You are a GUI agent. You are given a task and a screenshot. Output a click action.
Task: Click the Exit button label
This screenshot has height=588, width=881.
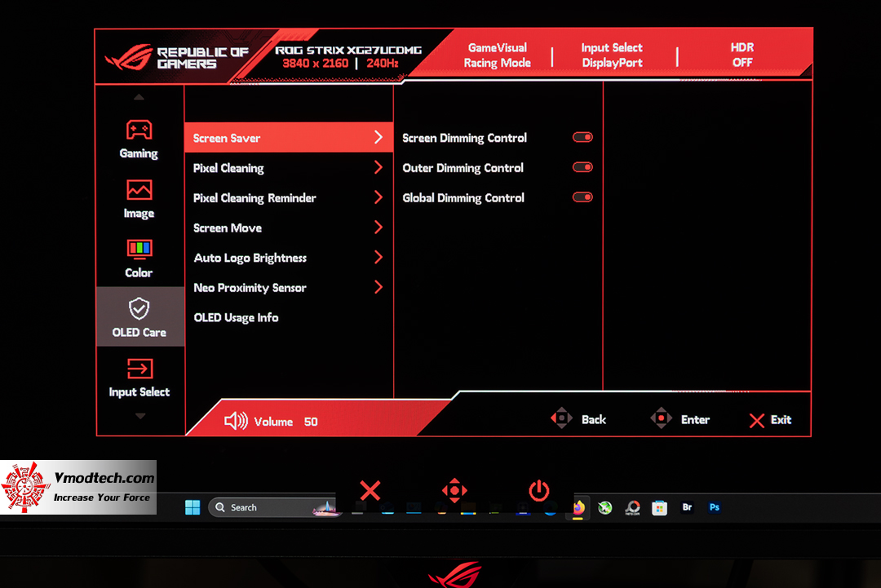(x=781, y=419)
